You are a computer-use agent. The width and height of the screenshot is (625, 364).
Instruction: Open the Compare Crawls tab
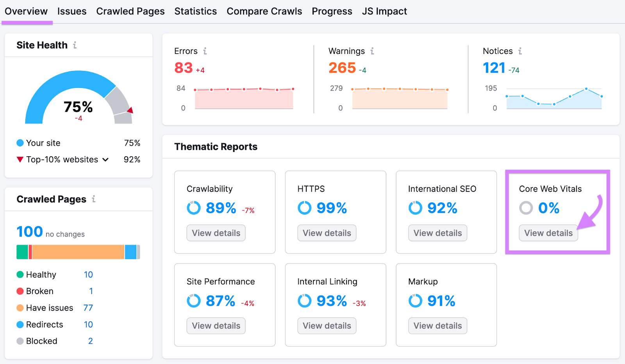264,11
